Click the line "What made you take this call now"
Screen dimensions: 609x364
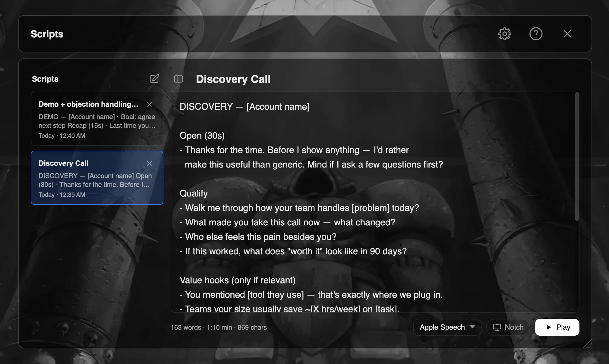(x=288, y=222)
